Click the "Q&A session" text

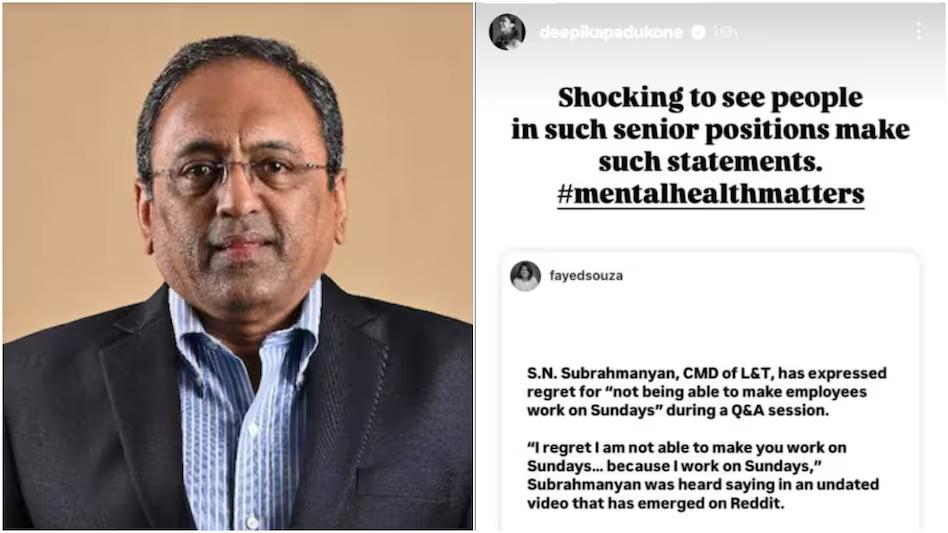coord(780,410)
